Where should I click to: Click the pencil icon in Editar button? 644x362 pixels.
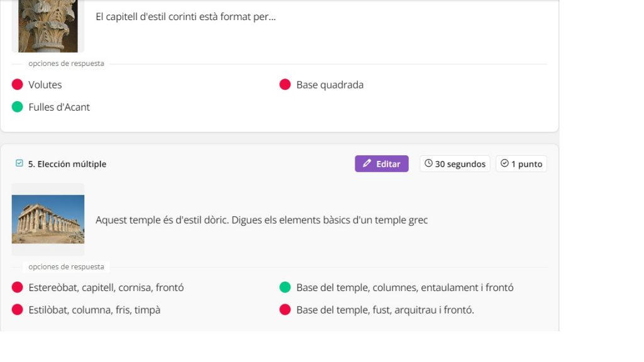pos(367,164)
